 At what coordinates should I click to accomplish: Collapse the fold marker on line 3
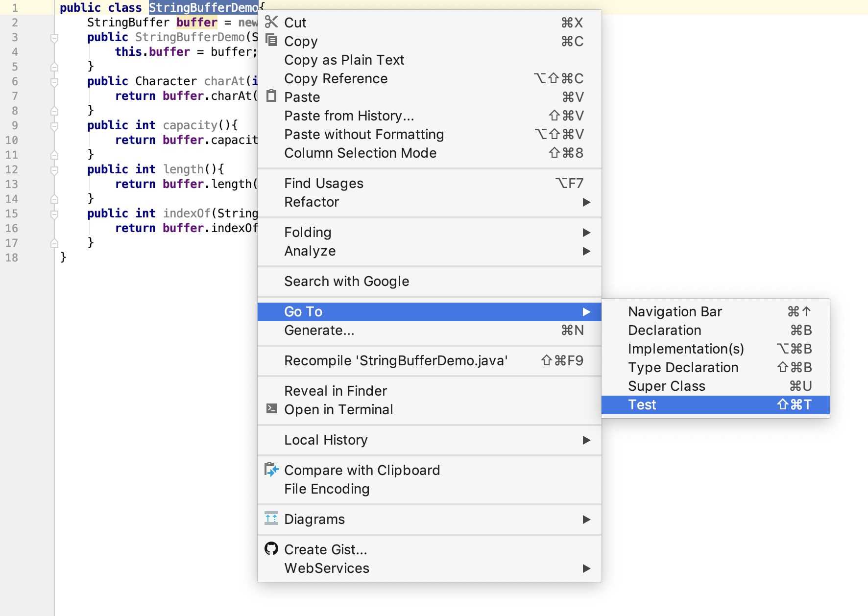pyautogui.click(x=54, y=38)
